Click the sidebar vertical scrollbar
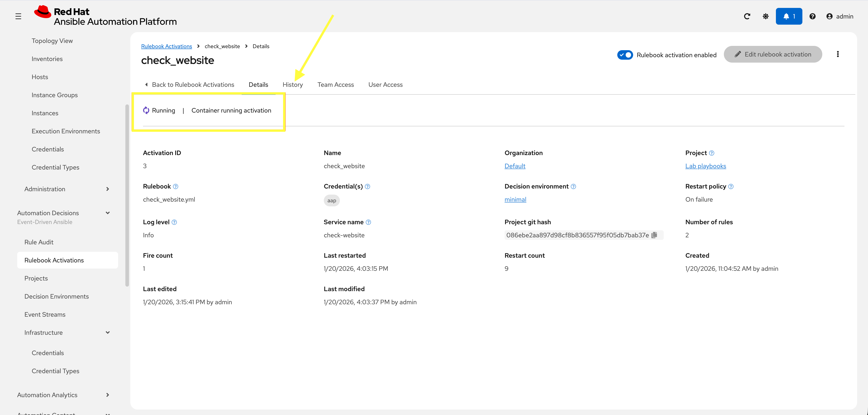 click(x=127, y=195)
